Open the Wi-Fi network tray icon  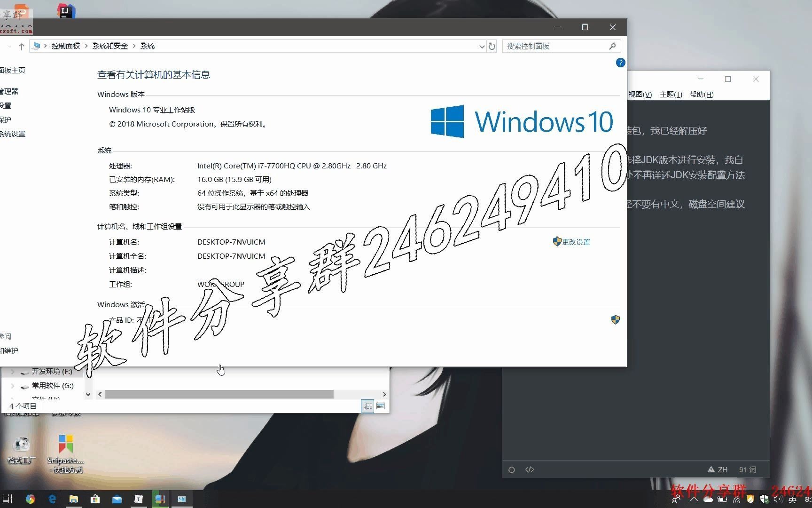tap(736, 500)
